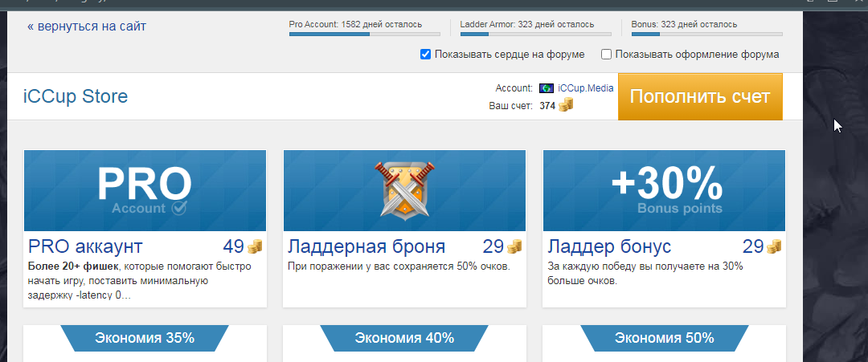Open the +30% Bonus points banner
This screenshot has width=868, height=362.
tap(665, 191)
